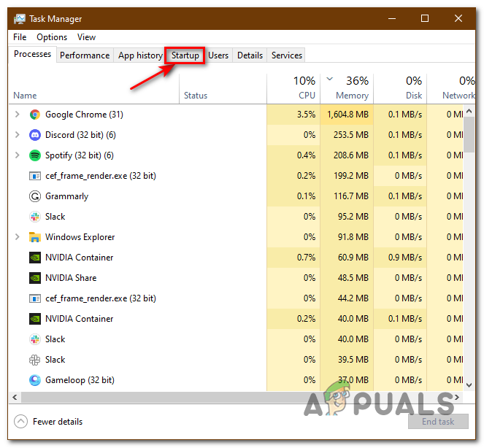Click the Google Chrome process icon

tap(35, 115)
